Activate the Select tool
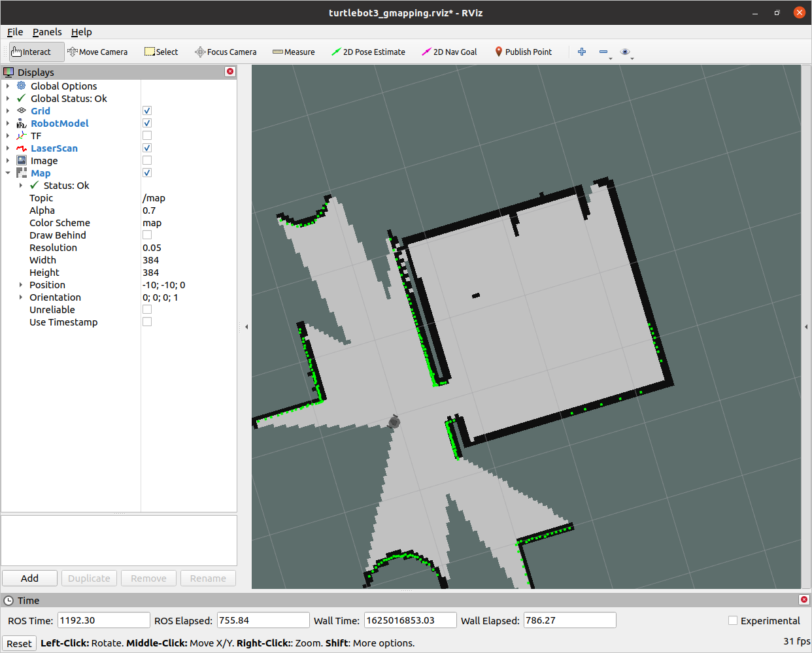Screen dimensions: 812x653 tap(161, 52)
